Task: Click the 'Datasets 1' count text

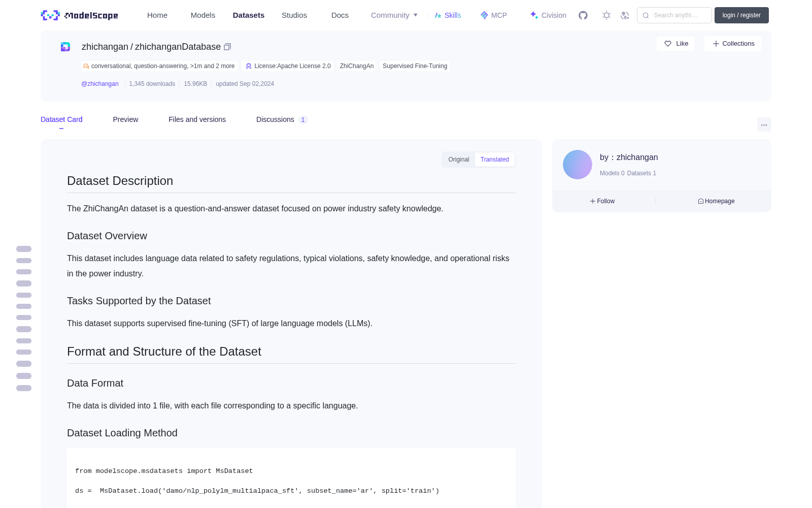Action: (641, 173)
